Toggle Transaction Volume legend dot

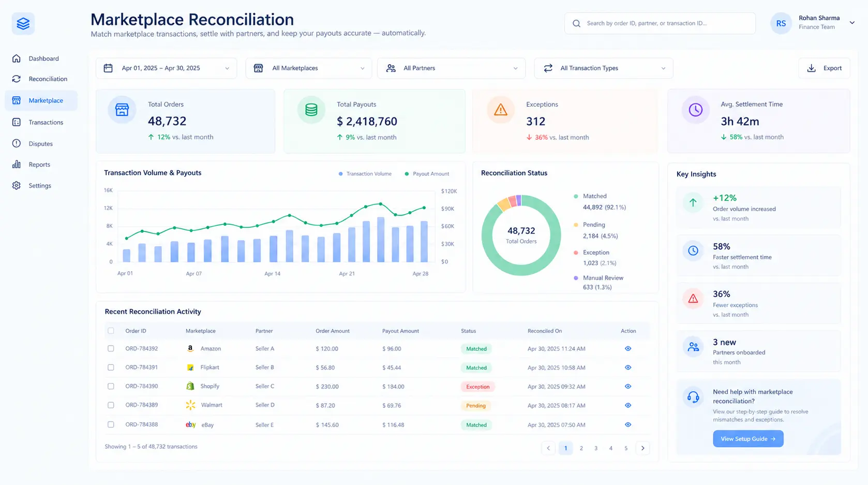tap(340, 174)
